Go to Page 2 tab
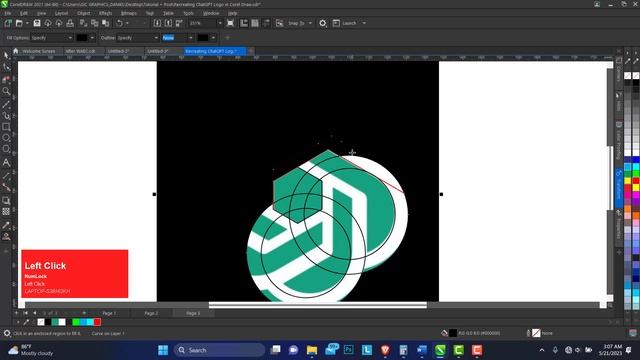Screen dimensions: 640x360 pos(151,313)
